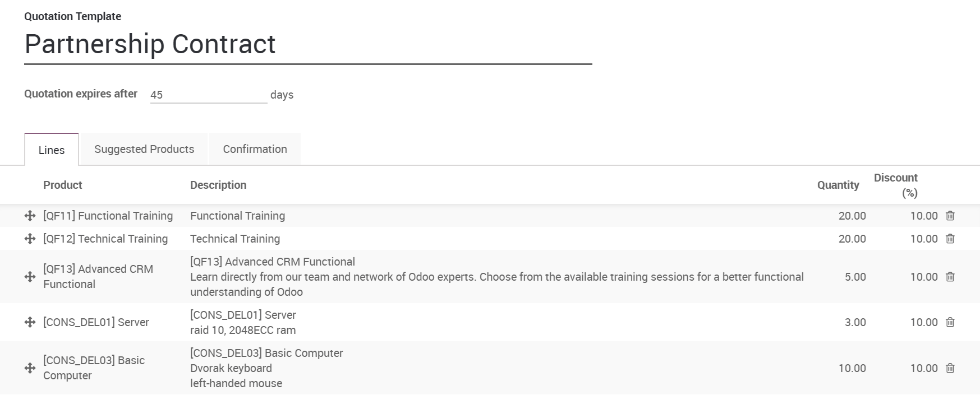Remove the Server line with trash icon

click(950, 322)
